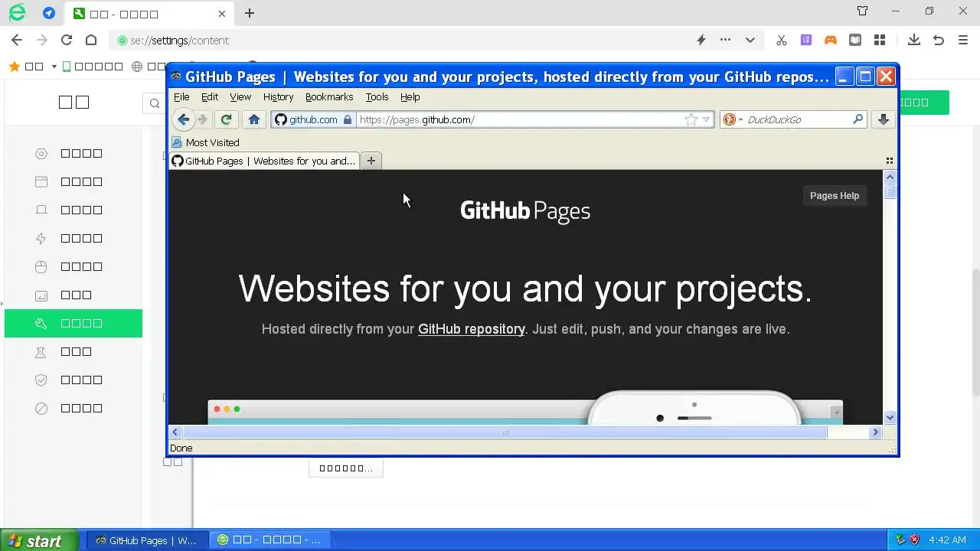980x551 pixels.
Task: Open the 360 browser home page icon
Action: tap(91, 40)
